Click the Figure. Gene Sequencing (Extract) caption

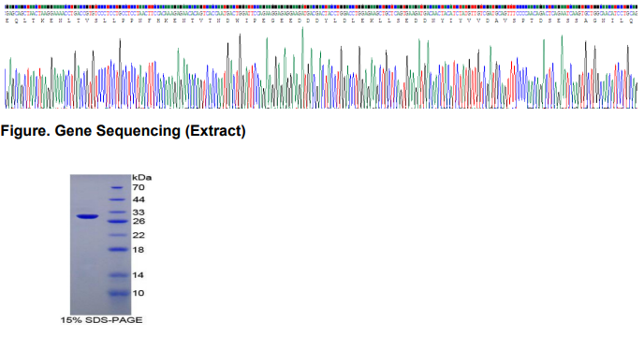pos(123,131)
